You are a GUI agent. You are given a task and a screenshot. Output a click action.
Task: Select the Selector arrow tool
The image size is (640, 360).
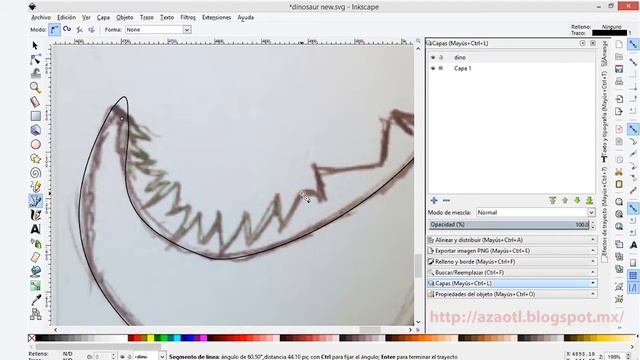(35, 45)
